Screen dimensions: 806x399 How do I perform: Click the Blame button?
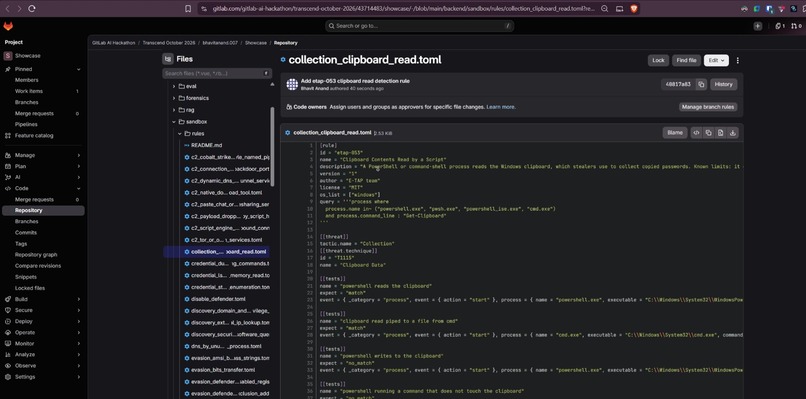tap(674, 133)
